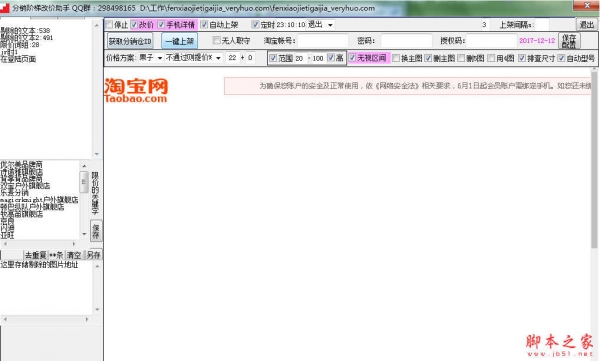Image resolution: width=600 pixels, height=361 pixels.
Task: Click the 保存配置 button
Action: click(x=569, y=41)
